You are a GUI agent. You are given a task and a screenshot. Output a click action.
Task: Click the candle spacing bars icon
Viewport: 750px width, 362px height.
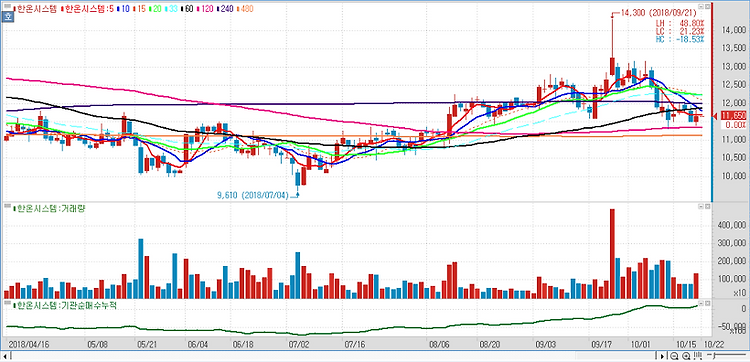[697, 356]
